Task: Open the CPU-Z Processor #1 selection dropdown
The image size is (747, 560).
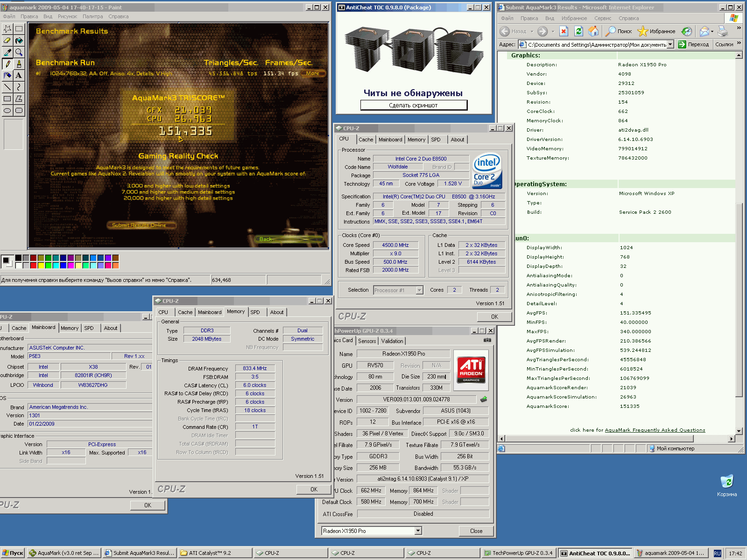Action: tap(419, 290)
